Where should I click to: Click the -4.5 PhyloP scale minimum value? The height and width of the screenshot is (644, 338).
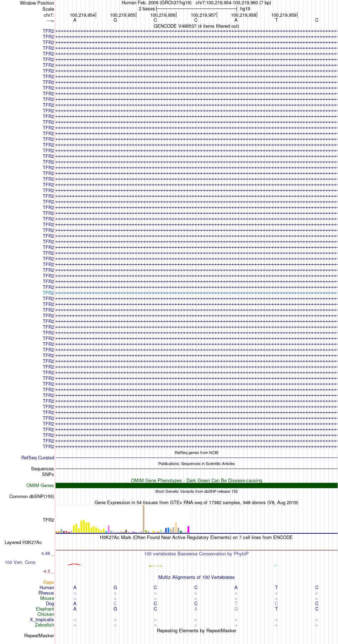(46, 571)
